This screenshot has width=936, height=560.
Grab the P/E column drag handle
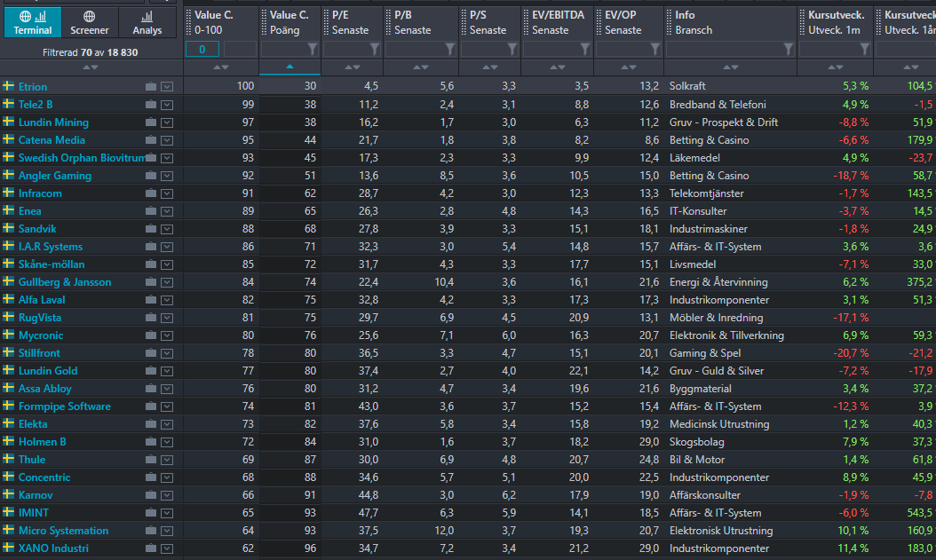coord(327,22)
